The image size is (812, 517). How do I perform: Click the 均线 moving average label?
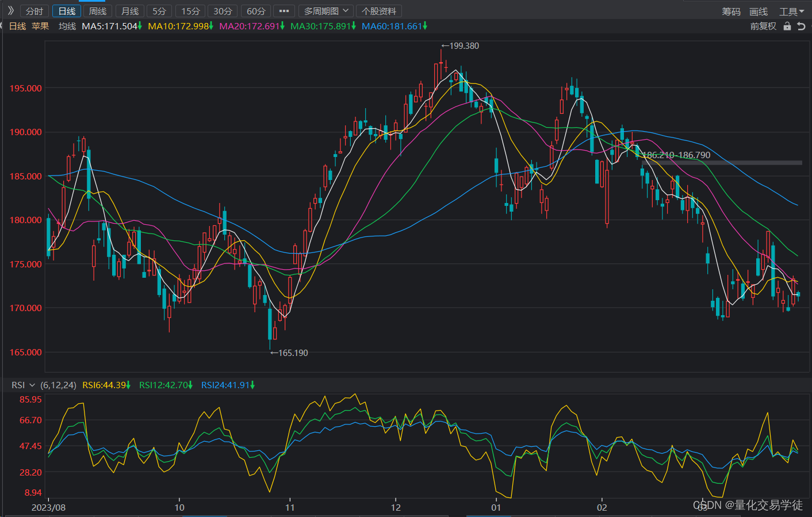[67, 26]
